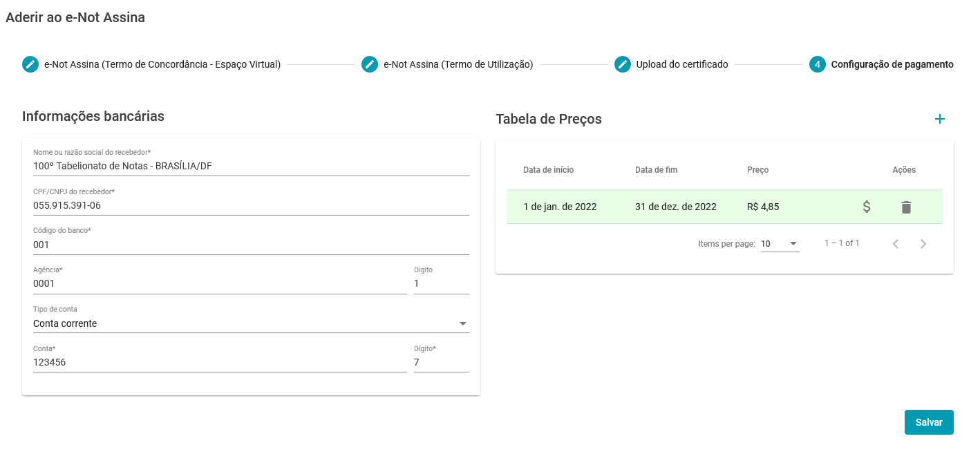Image resolution: width=980 pixels, height=463 pixels.
Task: Click the pencil icon for Termo de Concordância step
Action: coord(30,64)
